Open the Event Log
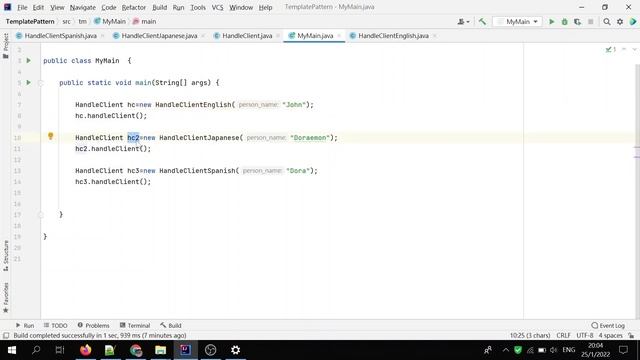The height and width of the screenshot is (360, 640). click(608, 325)
